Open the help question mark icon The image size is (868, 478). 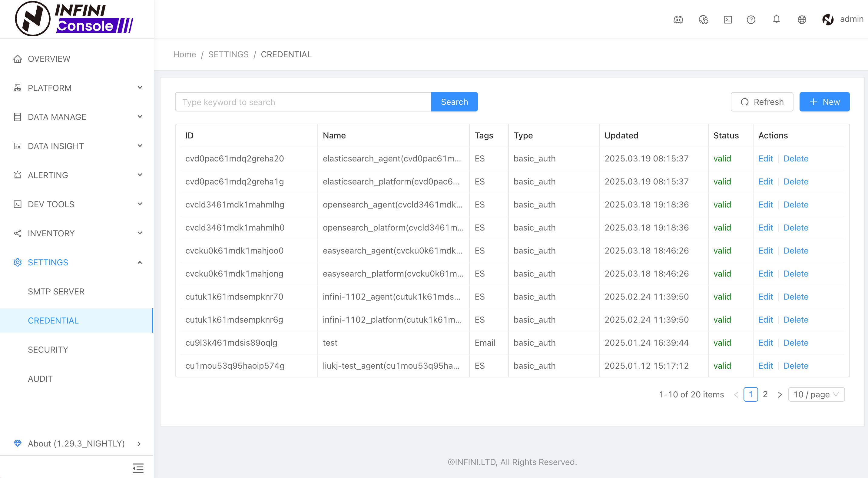click(751, 20)
